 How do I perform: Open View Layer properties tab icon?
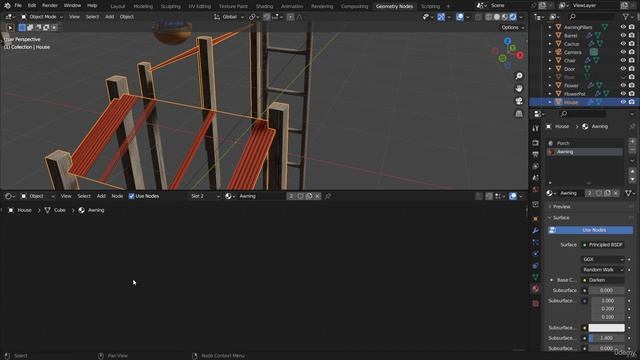coord(536,166)
